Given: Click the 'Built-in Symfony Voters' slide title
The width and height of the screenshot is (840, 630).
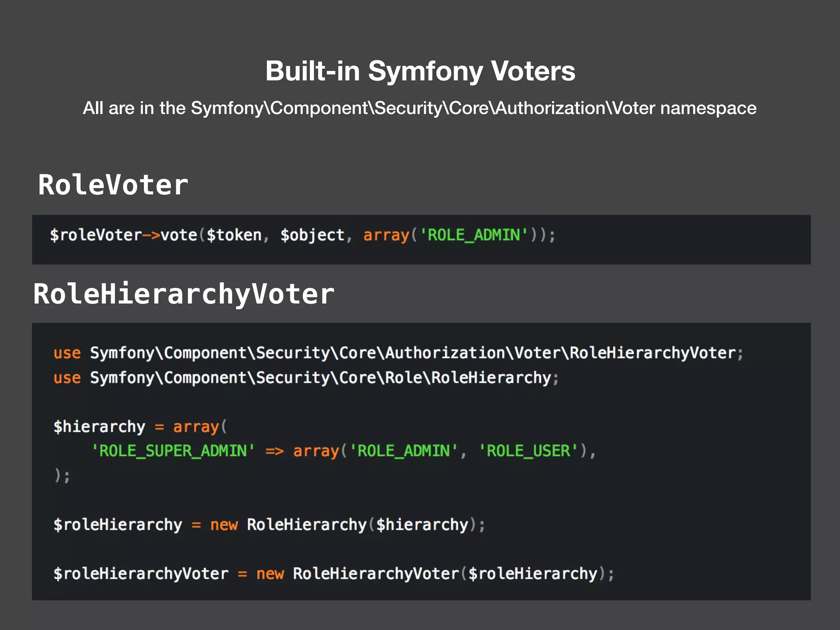Looking at the screenshot, I should click(420, 71).
